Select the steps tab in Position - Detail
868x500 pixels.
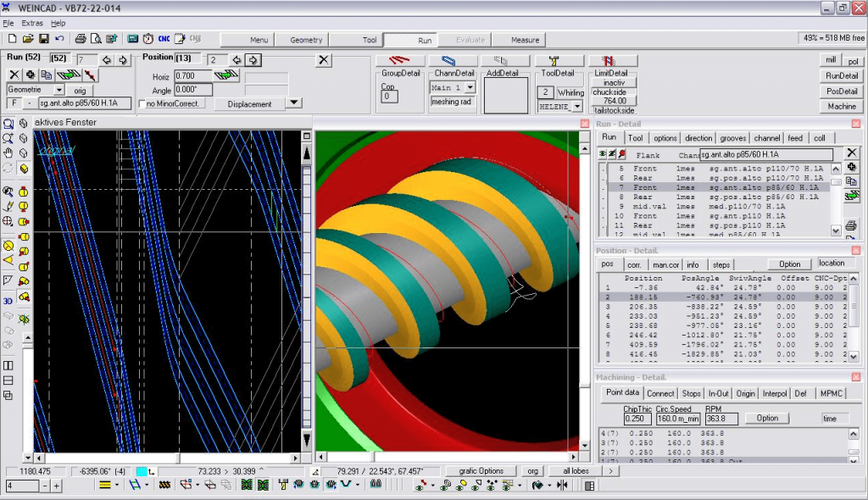click(721, 264)
